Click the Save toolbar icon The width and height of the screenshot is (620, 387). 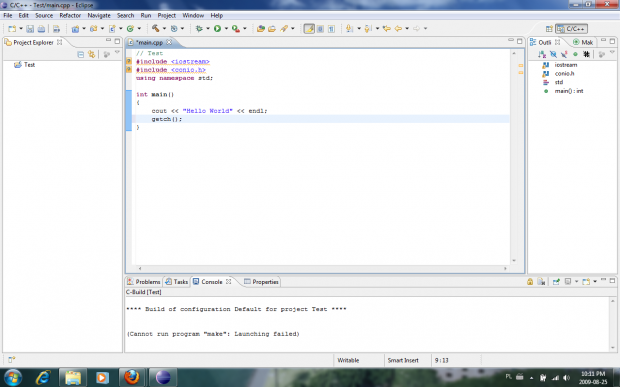(x=30, y=28)
